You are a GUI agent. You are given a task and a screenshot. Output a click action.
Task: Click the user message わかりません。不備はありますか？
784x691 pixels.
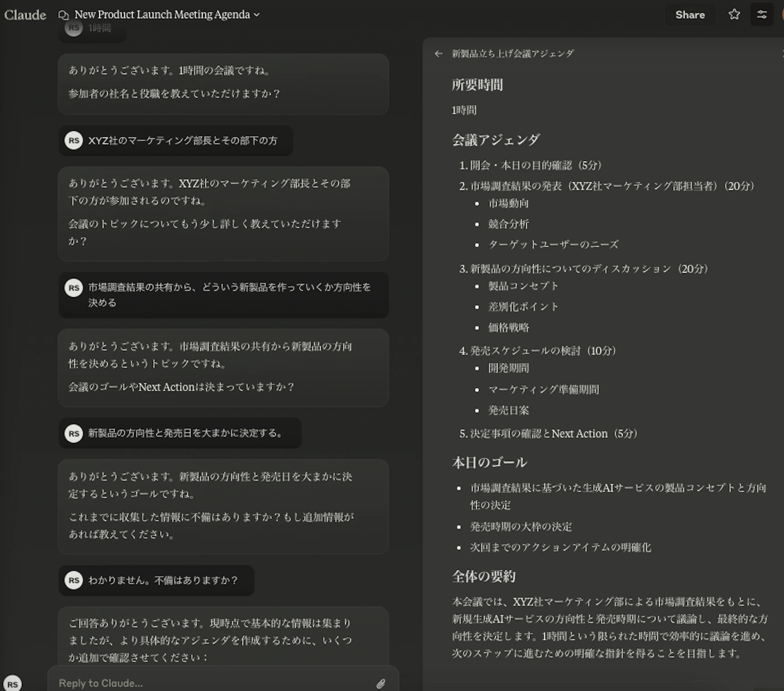click(156, 580)
